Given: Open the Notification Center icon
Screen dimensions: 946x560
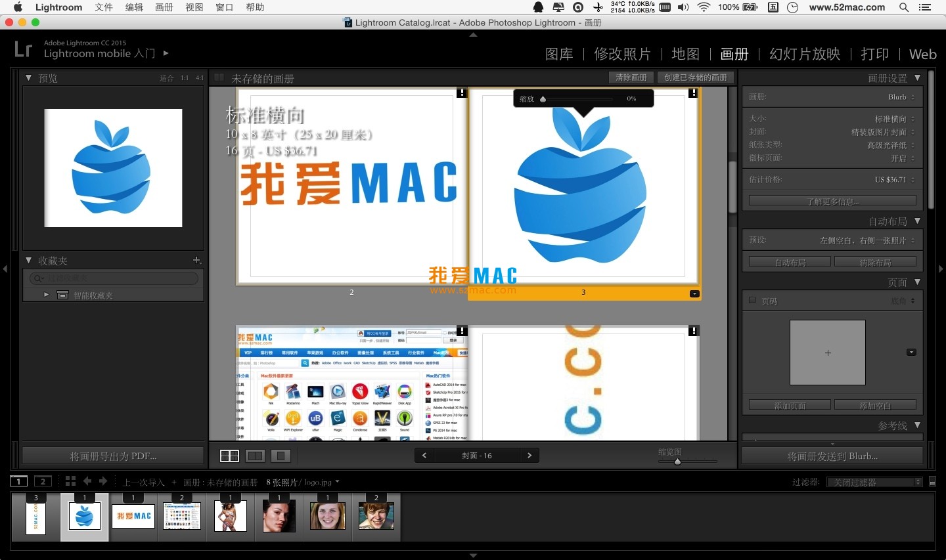Looking at the screenshot, I should 925,7.
